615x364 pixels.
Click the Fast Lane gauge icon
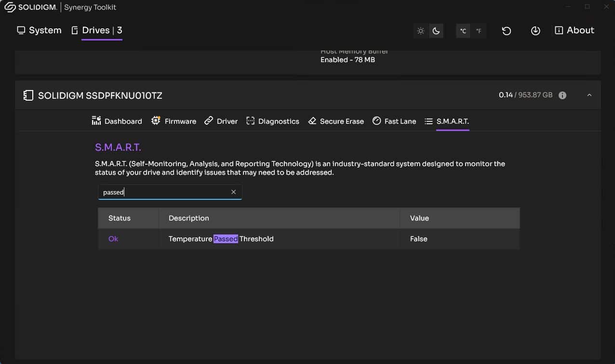[377, 121]
